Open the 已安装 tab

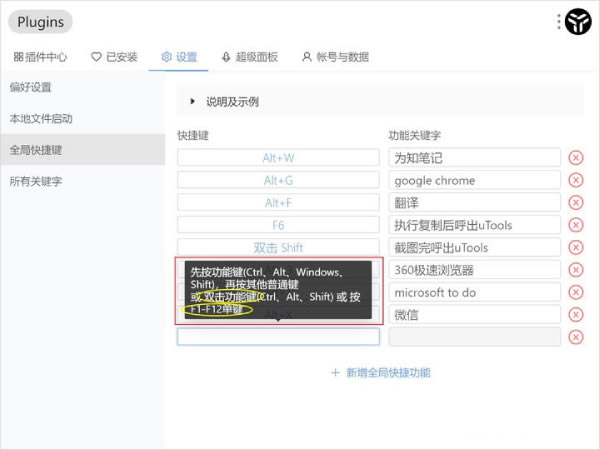[x=114, y=57]
